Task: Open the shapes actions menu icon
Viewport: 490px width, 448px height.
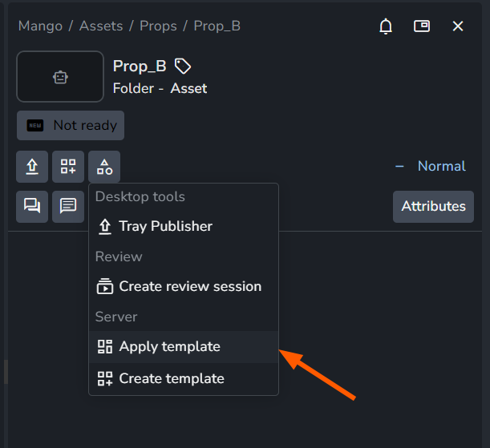Action: point(104,167)
